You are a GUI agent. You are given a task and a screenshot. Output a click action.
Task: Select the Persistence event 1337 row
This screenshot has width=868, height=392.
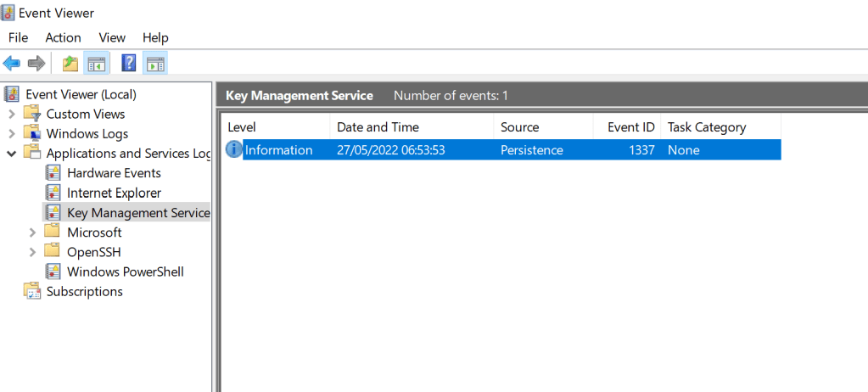tap(509, 150)
